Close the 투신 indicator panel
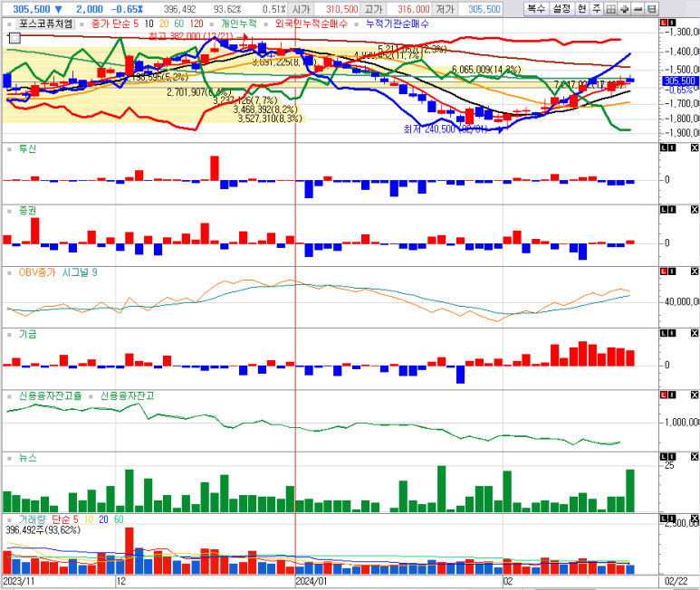Viewport: 700px width, 590px height. [695, 147]
